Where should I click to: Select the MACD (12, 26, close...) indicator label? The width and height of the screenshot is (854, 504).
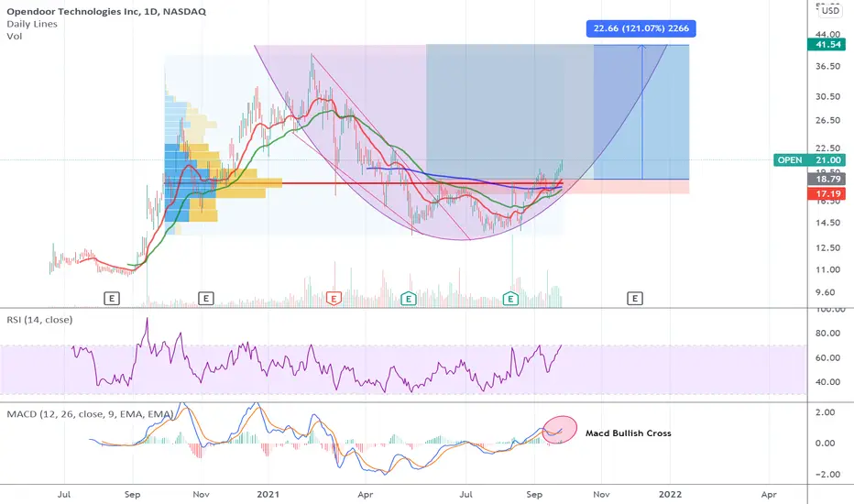pos(90,414)
